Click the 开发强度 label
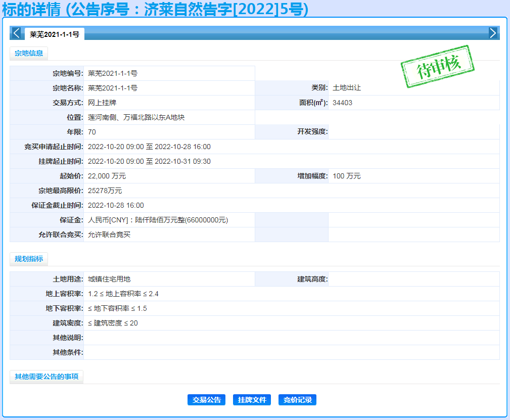This screenshot has width=510, height=420. click(312, 132)
